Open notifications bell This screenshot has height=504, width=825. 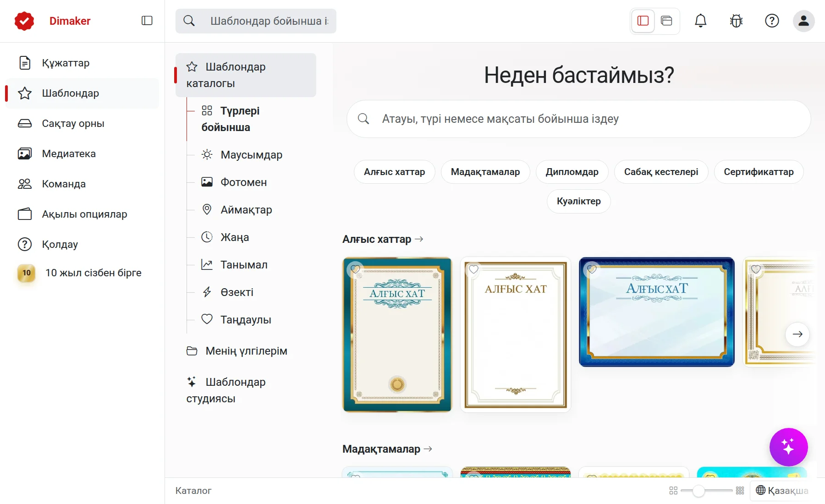(x=700, y=21)
